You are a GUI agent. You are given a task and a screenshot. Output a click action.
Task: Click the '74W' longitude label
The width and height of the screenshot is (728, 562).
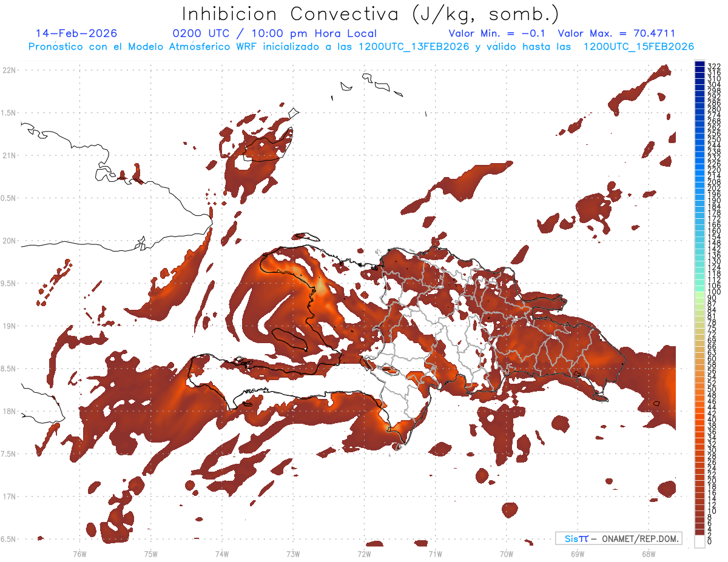coord(222,553)
